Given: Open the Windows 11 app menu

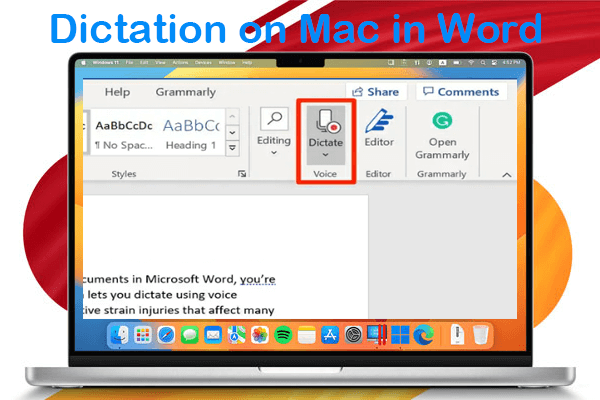Looking at the screenshot, I should point(105,62).
